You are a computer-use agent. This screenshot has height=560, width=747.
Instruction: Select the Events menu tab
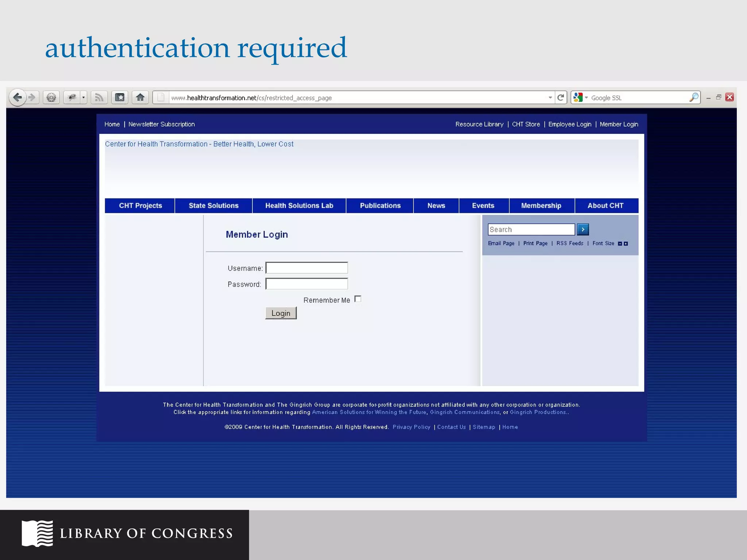[x=483, y=206]
